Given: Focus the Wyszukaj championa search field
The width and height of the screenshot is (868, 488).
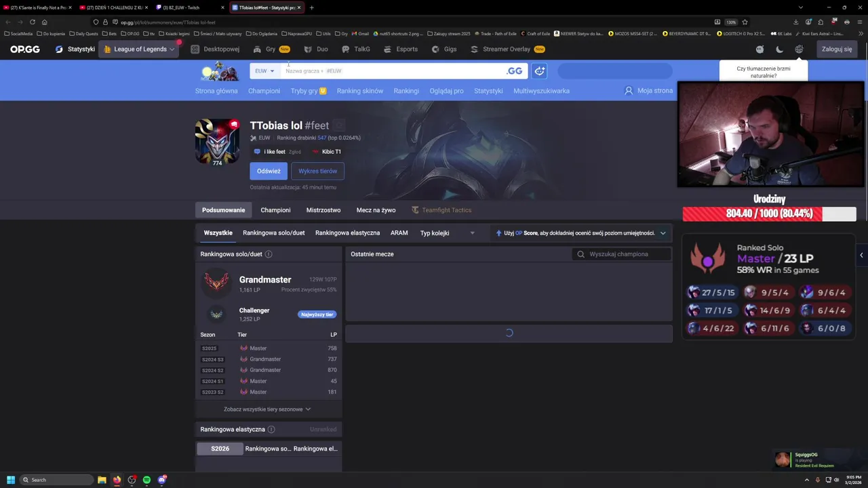Looking at the screenshot, I should [622, 254].
